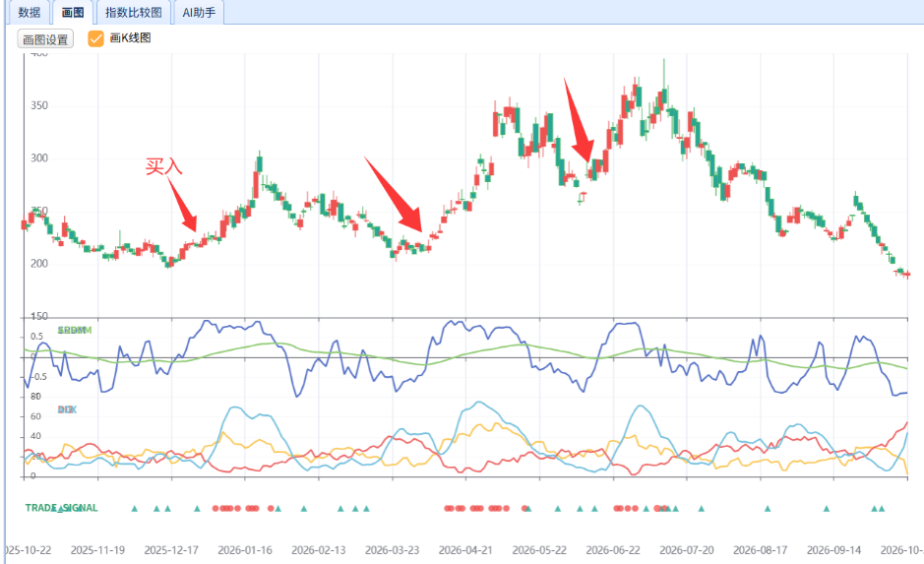Image resolution: width=924 pixels, height=564 pixels.
Task: Click the 2026-03-23 date axis label
Action: pyautogui.click(x=392, y=550)
